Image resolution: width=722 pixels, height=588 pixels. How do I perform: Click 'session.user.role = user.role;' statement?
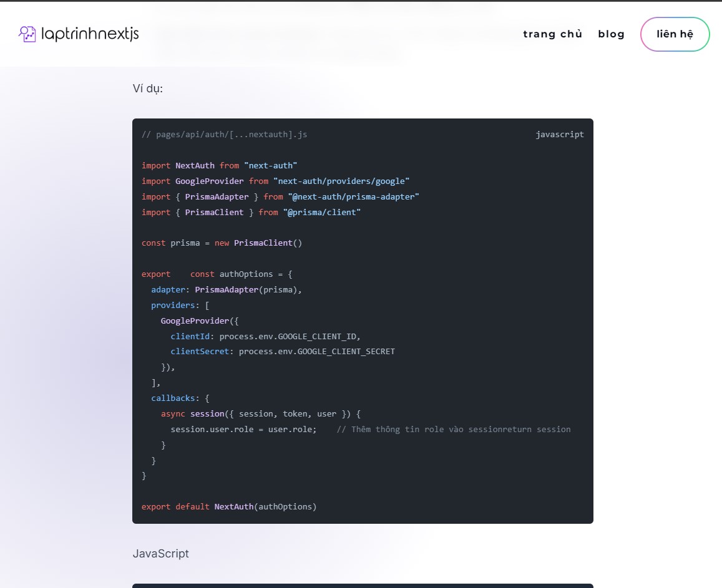pyautogui.click(x=243, y=429)
